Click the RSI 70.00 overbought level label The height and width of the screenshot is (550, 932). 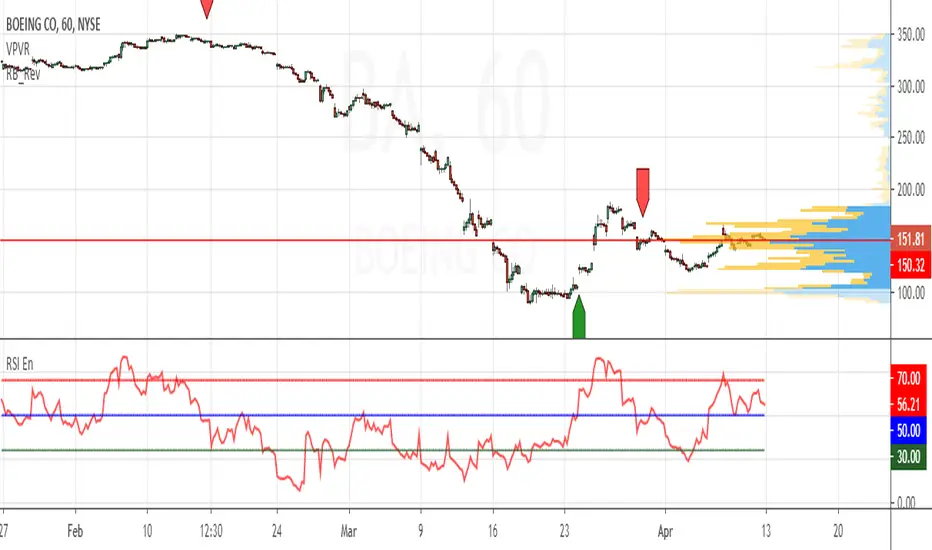coord(909,378)
